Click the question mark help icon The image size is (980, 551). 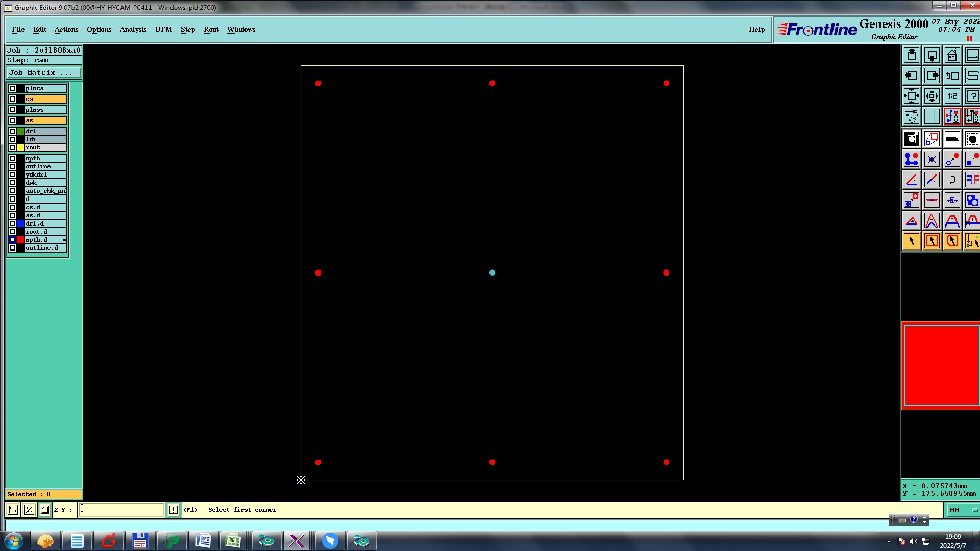(x=972, y=96)
